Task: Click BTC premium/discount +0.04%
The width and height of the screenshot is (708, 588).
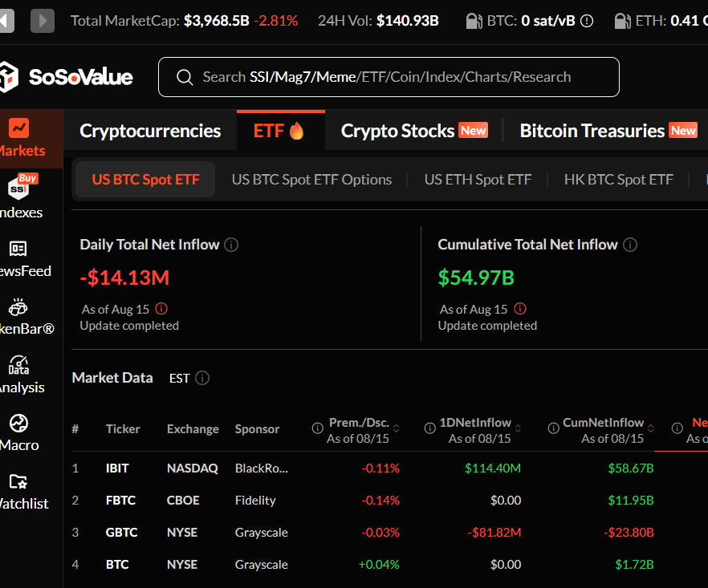Action: coord(379,565)
